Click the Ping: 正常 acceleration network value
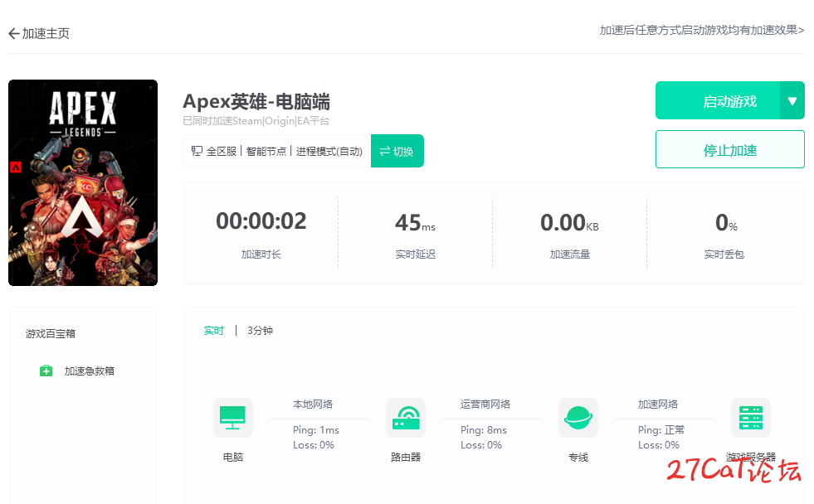 coord(661,430)
